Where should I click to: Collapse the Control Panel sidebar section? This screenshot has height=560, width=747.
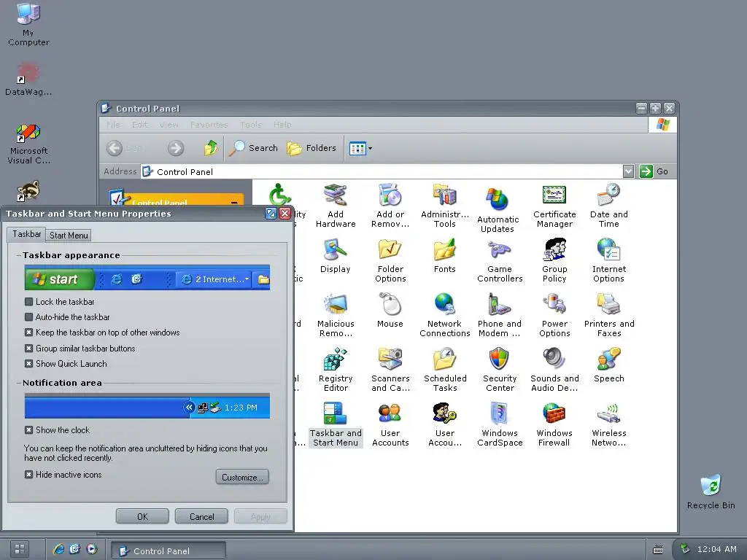pyautogui.click(x=234, y=203)
